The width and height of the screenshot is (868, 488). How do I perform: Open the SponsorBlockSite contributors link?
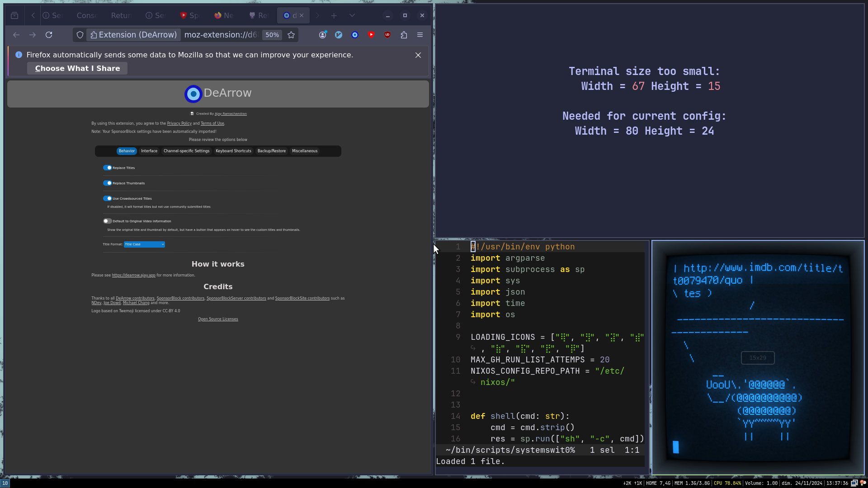point(302,298)
